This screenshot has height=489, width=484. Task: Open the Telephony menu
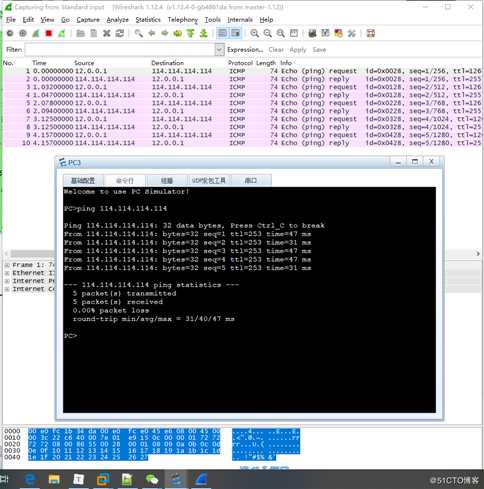click(x=183, y=20)
